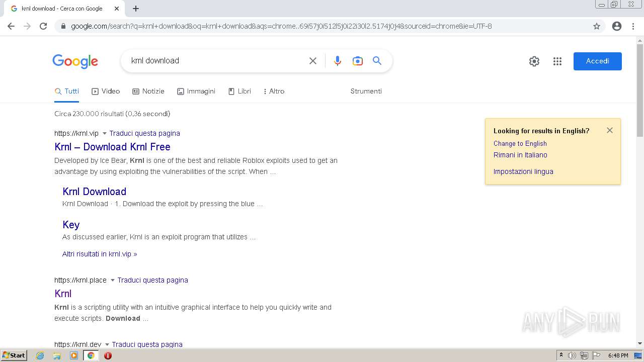Viewport: 644px width, 362px height.
Task: Bookmark this page with star icon
Action: (597, 26)
